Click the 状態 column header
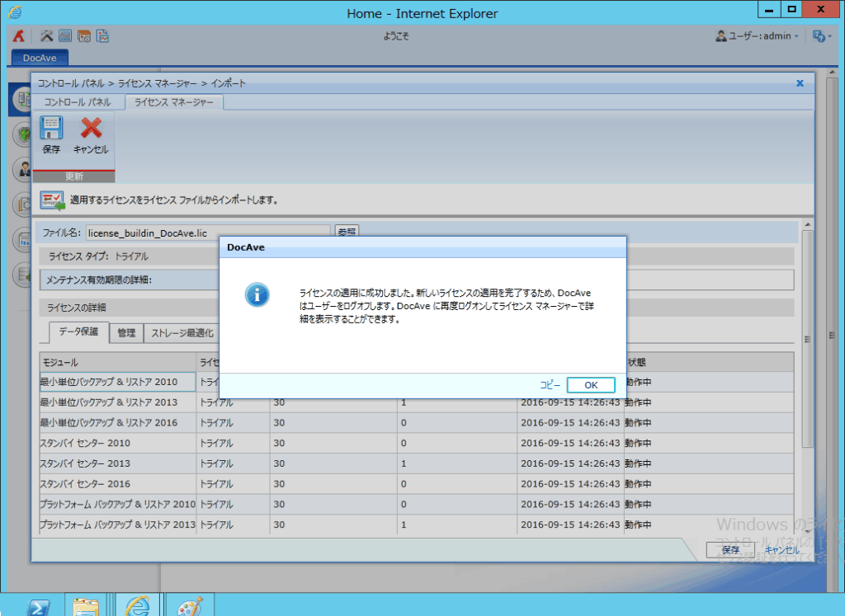 point(709,362)
